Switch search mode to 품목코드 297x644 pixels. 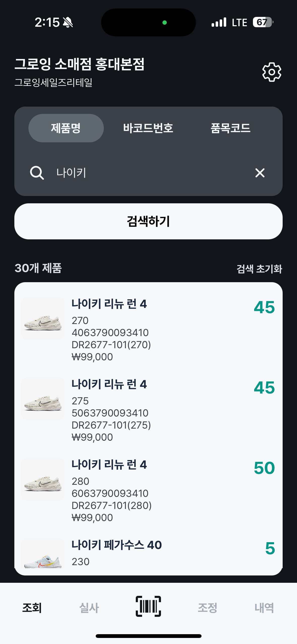click(230, 128)
